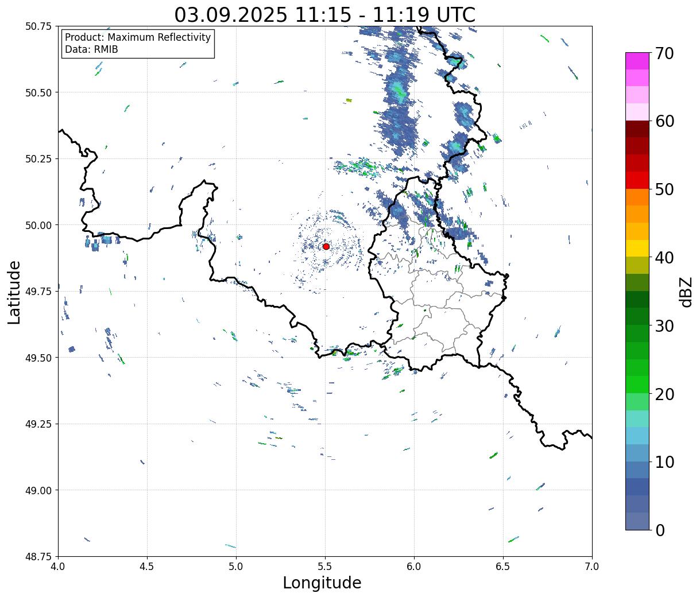Click the 'Product: Maximum Reflectivity' label
Viewport: 700px width, 597px height.
(138, 37)
